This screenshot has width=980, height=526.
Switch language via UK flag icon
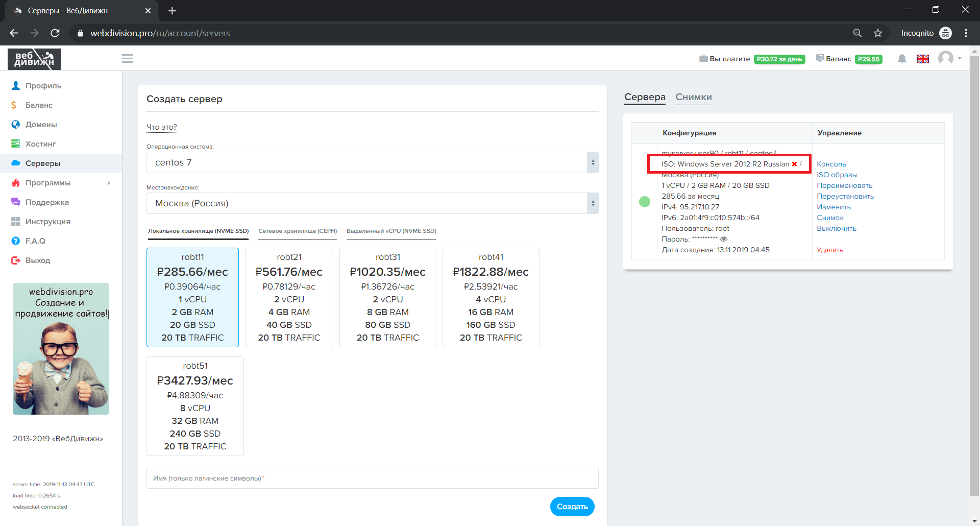tap(923, 59)
